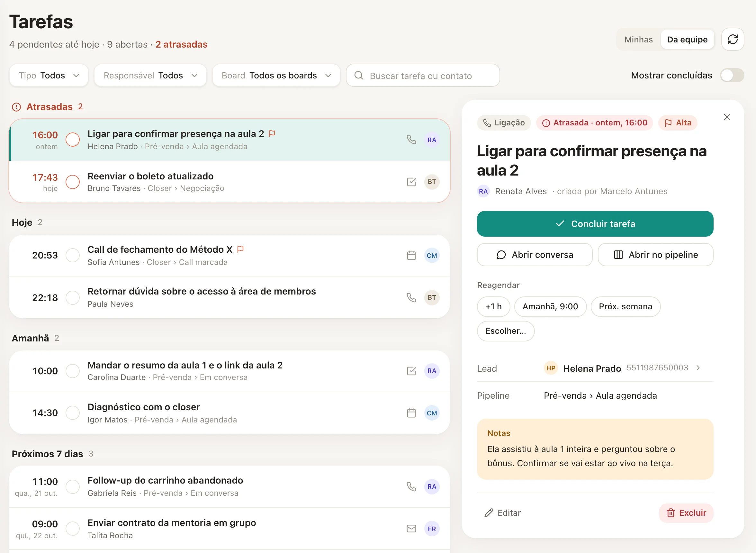Close the task detail panel
This screenshot has width=756, height=553.
[x=726, y=117]
